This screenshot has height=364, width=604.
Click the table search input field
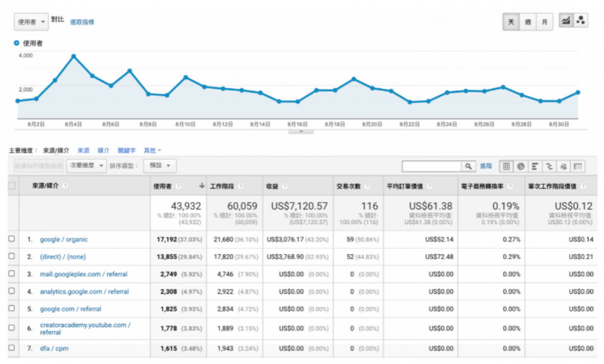432,167
